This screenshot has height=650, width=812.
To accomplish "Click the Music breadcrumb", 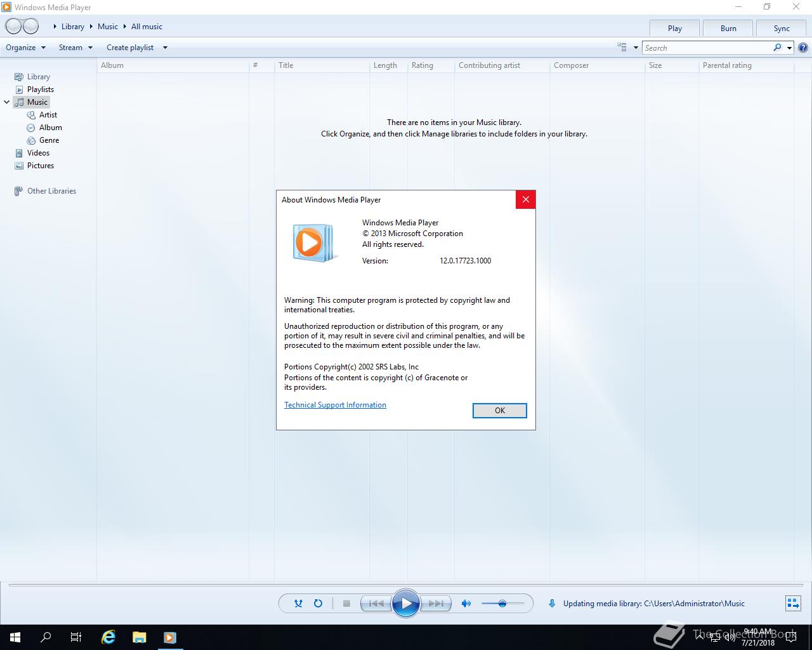I will [108, 27].
